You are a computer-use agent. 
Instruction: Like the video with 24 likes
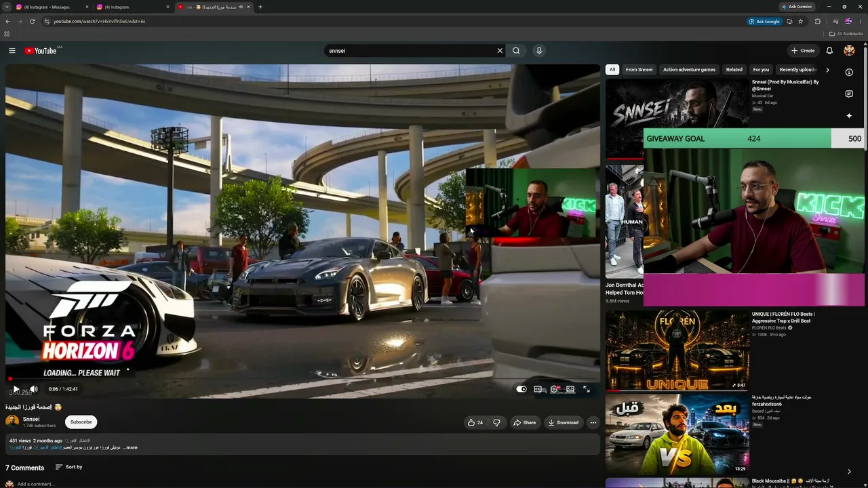coord(475,422)
